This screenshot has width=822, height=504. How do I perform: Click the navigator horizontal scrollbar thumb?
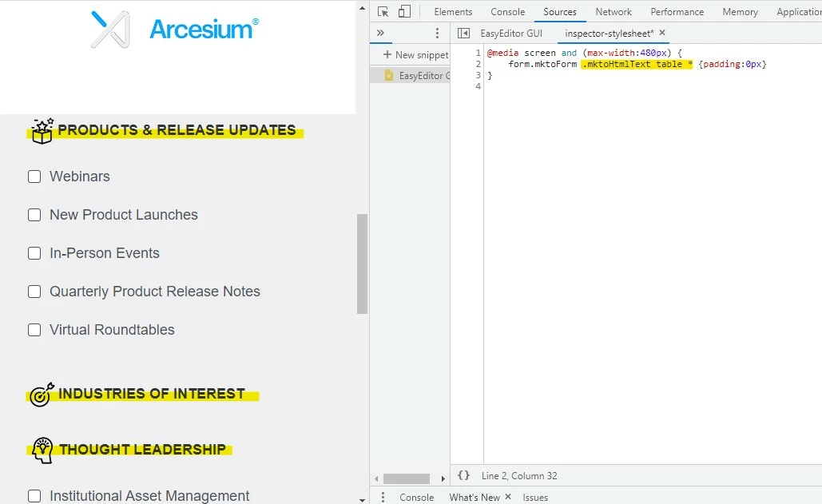coord(407,479)
